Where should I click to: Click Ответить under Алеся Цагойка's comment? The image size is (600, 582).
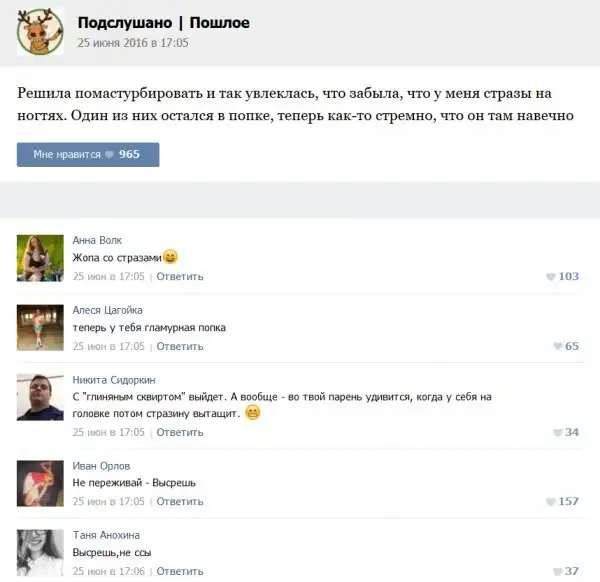(180, 346)
